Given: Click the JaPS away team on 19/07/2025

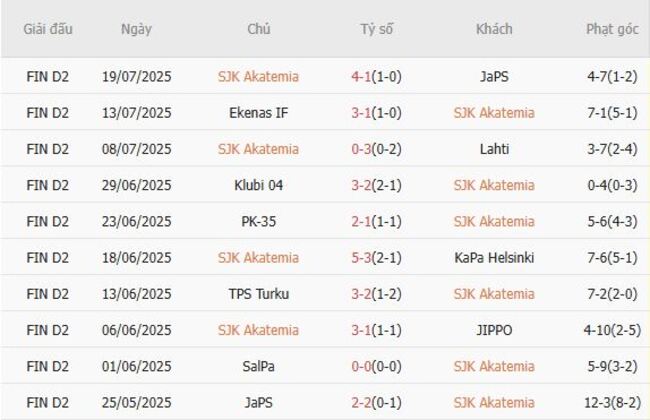Looking at the screenshot, I should (x=494, y=76).
